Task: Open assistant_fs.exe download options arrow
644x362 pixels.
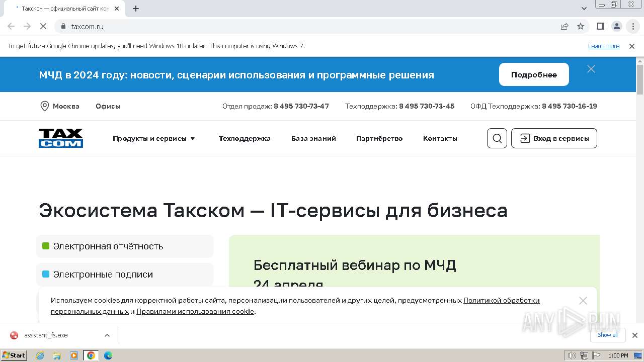Action: click(107, 335)
